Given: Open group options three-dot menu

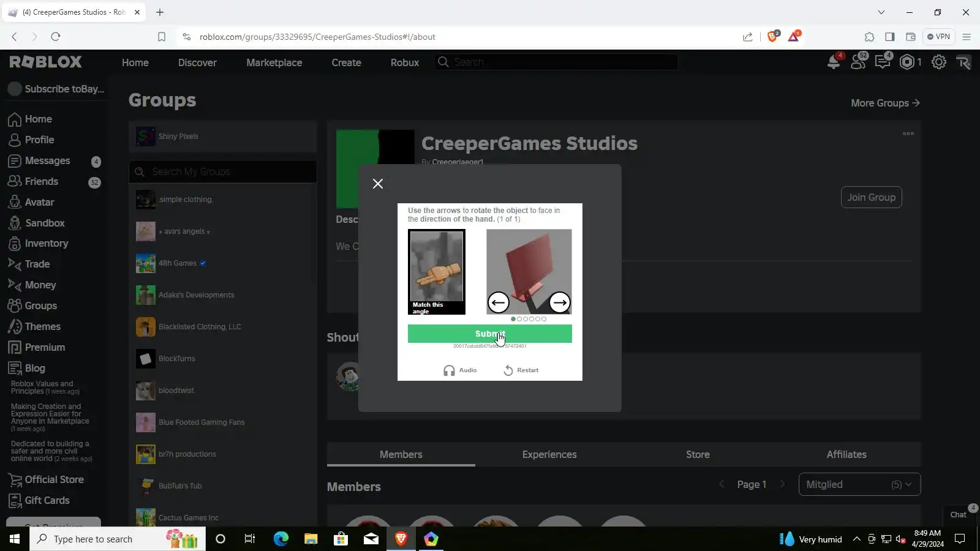Looking at the screenshot, I should coord(908,133).
